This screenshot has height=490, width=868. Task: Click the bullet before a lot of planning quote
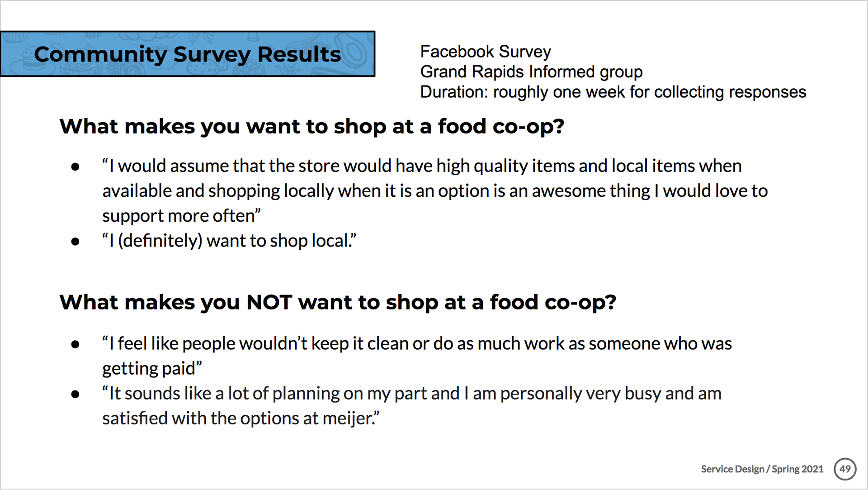point(75,394)
